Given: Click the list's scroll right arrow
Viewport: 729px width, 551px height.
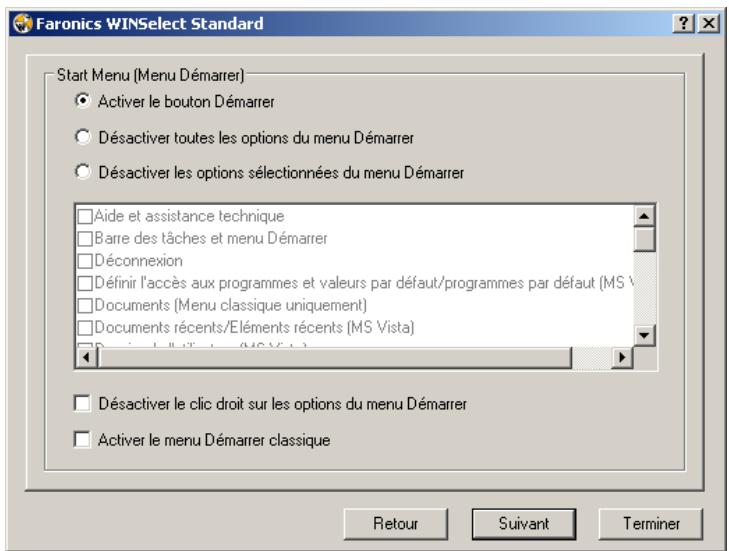Looking at the screenshot, I should [x=622, y=358].
